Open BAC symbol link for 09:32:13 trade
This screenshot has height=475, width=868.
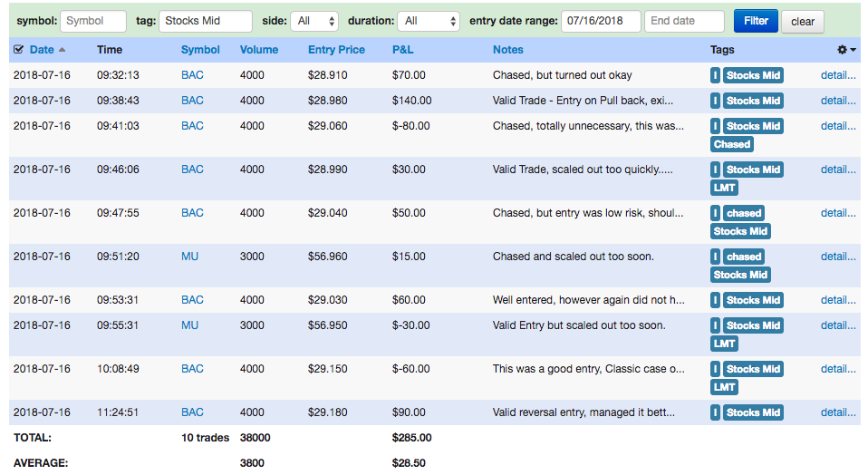[x=192, y=75]
